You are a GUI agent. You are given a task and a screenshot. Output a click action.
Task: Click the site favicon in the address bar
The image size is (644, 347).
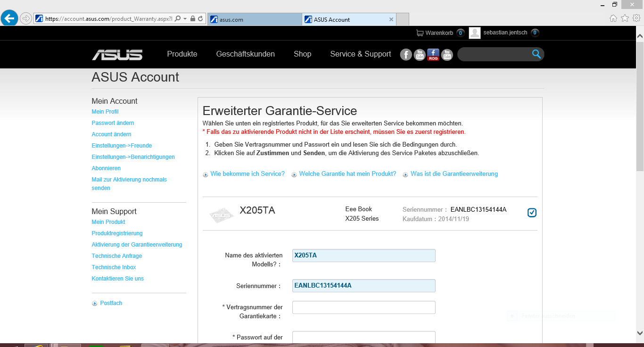tap(40, 19)
